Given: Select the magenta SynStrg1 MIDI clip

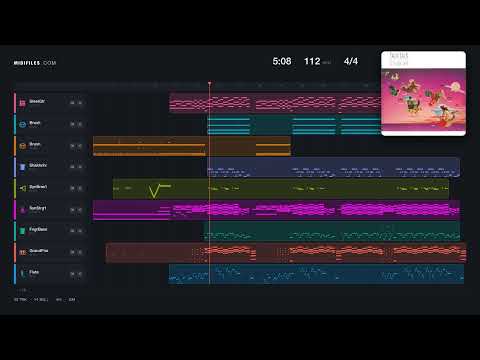Looking at the screenshot, I should pyautogui.click(x=276, y=210).
